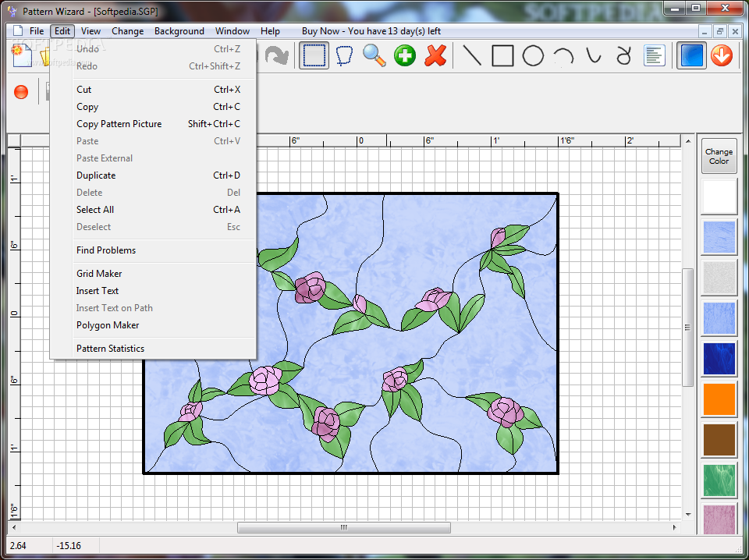Pick the orange color swatch
This screenshot has height=560, width=749.
pos(719,399)
